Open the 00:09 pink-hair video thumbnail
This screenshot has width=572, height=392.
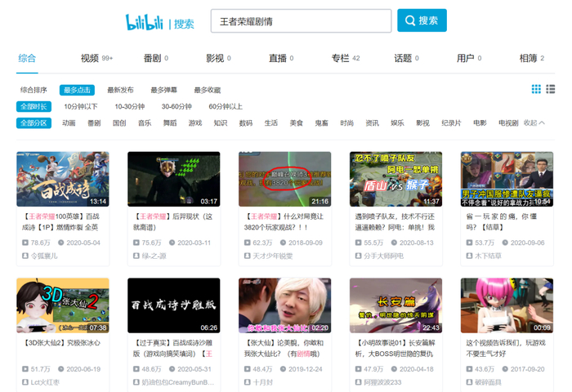point(507,305)
